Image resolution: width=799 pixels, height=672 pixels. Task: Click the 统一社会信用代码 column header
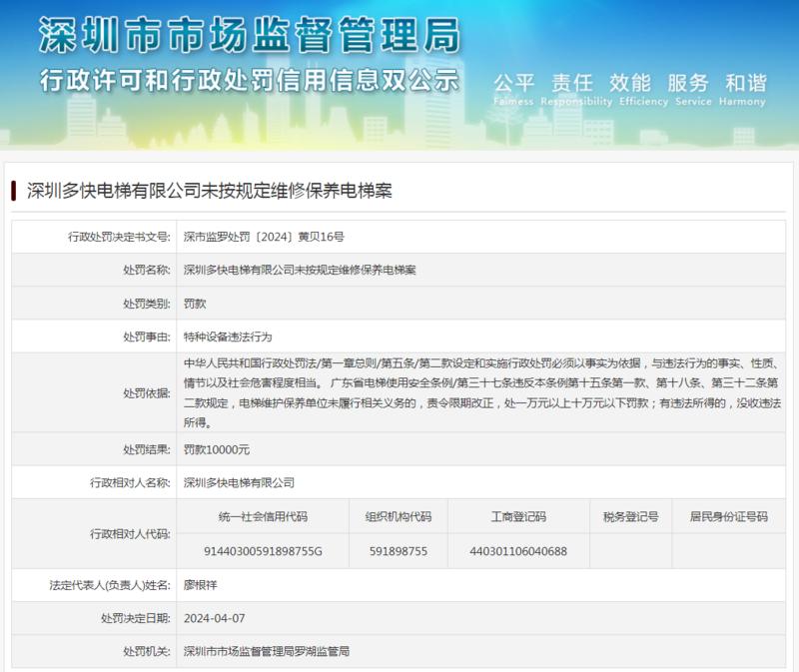pyautogui.click(x=263, y=516)
